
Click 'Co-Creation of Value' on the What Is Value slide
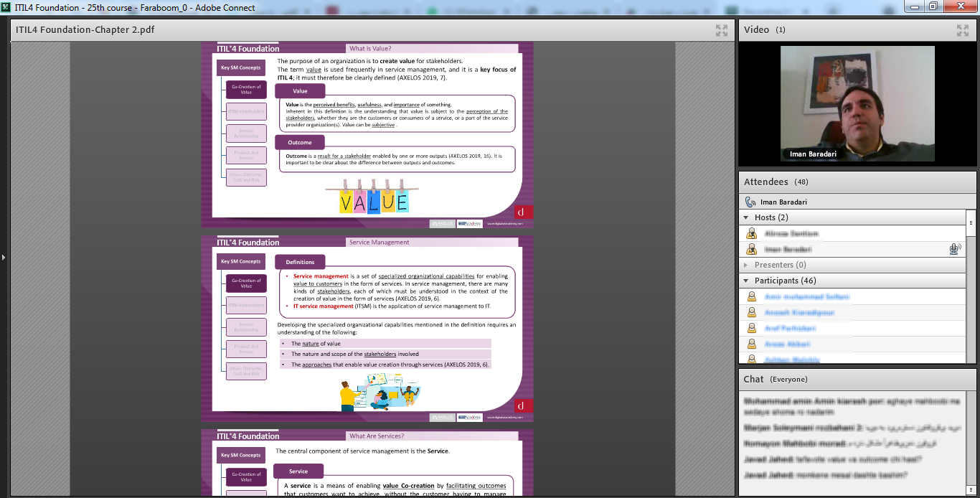click(x=246, y=90)
